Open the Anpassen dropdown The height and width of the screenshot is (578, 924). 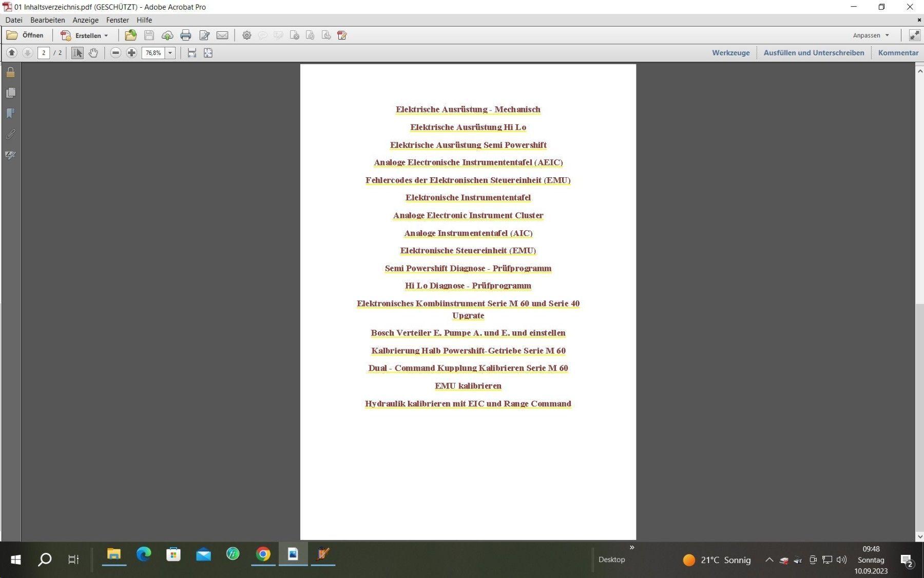click(871, 35)
